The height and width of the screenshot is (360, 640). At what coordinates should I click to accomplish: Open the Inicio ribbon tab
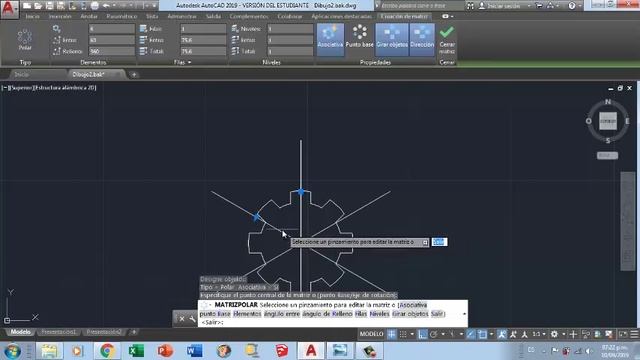[x=33, y=16]
